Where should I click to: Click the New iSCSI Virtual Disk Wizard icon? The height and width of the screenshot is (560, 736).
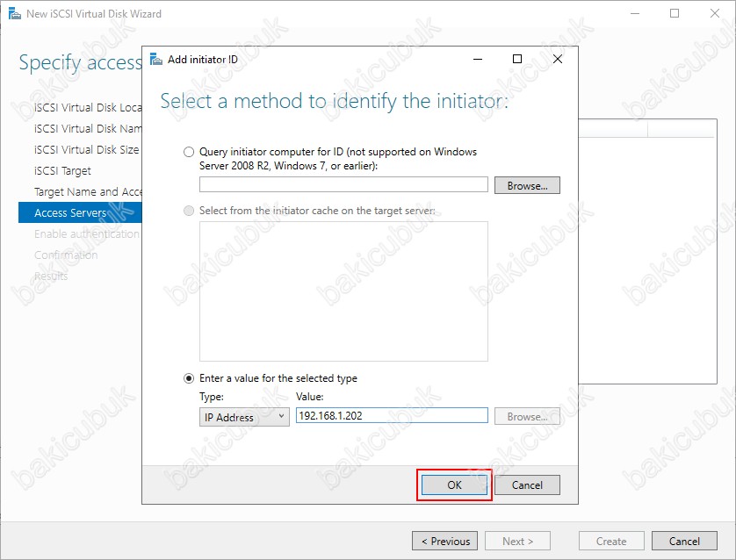[13, 14]
